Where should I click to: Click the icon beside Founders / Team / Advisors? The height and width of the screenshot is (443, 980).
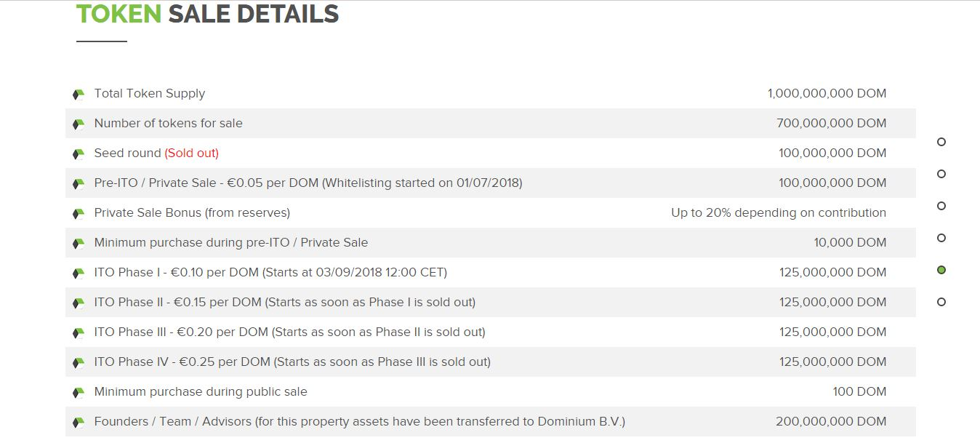79,423
